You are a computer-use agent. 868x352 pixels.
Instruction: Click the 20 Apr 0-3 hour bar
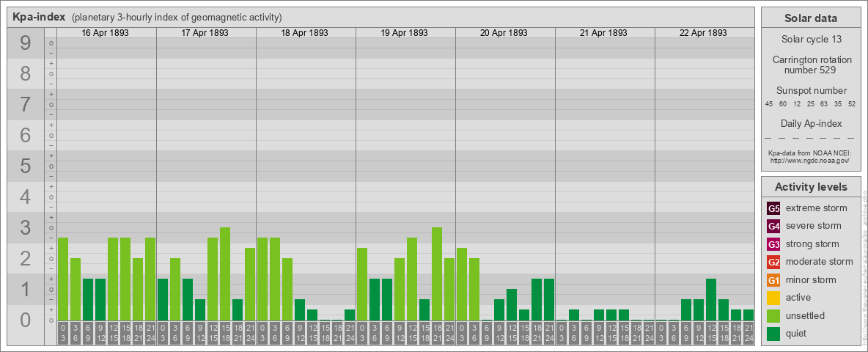(x=462, y=284)
